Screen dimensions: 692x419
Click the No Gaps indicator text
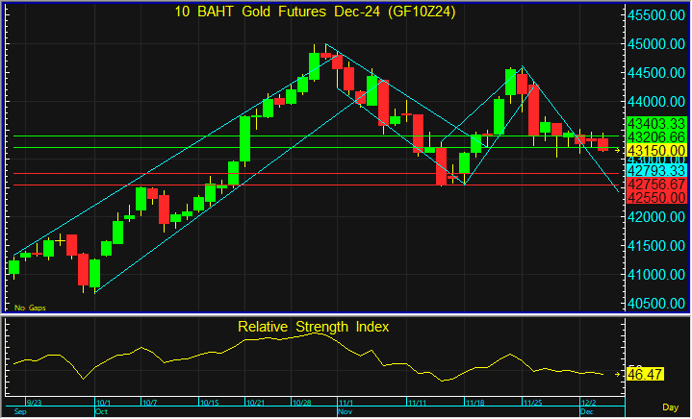[x=25, y=307]
